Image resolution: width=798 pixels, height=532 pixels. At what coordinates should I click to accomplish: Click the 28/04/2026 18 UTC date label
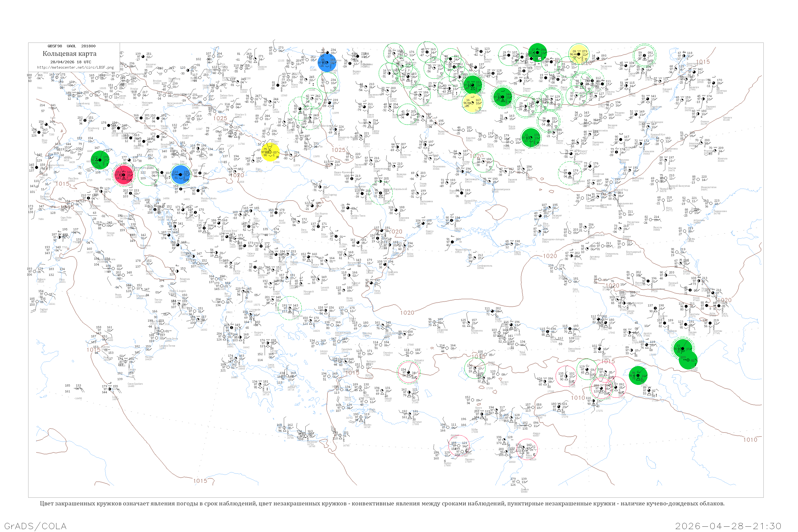click(70, 62)
